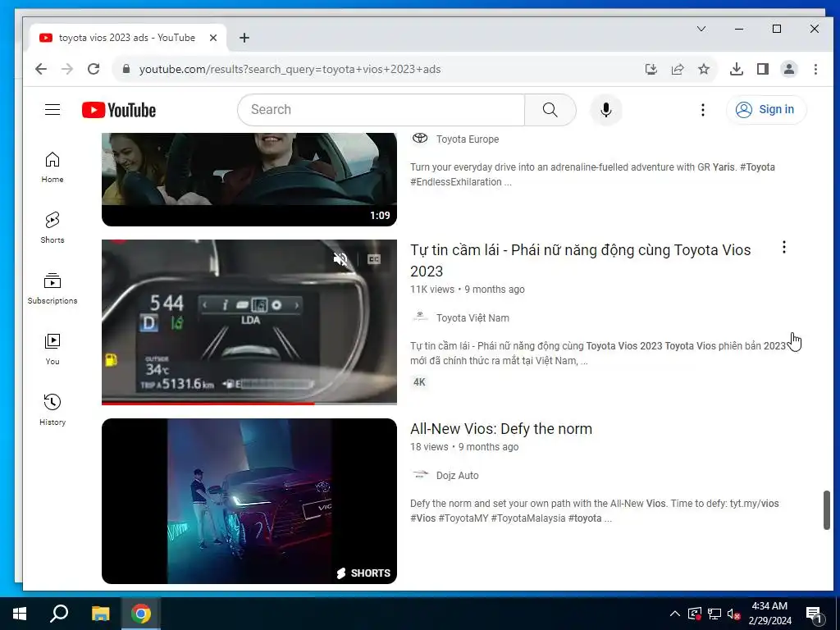840x630 pixels.
Task: Open Toyota Europe channel
Action: (x=468, y=139)
